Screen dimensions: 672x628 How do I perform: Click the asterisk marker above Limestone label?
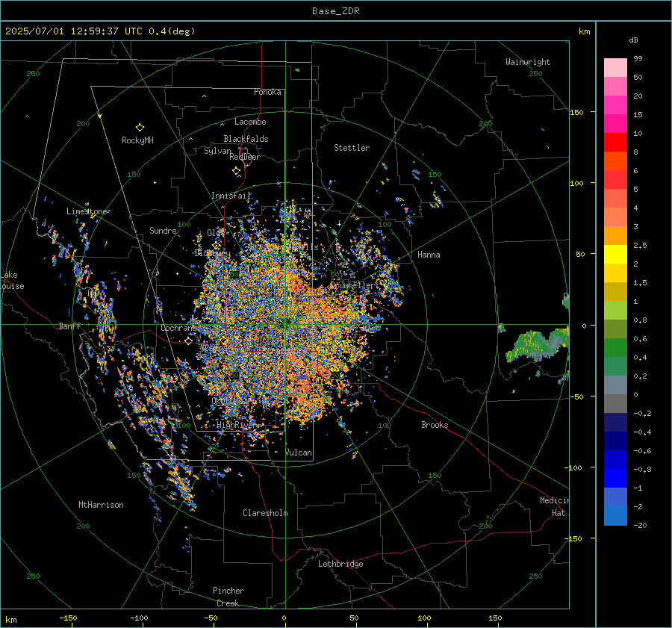point(87,204)
